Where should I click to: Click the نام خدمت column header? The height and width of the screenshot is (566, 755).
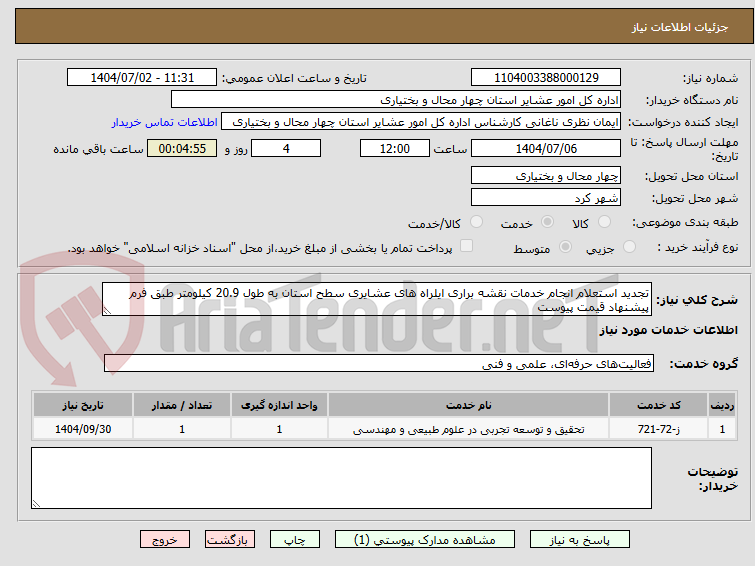tap(469, 405)
